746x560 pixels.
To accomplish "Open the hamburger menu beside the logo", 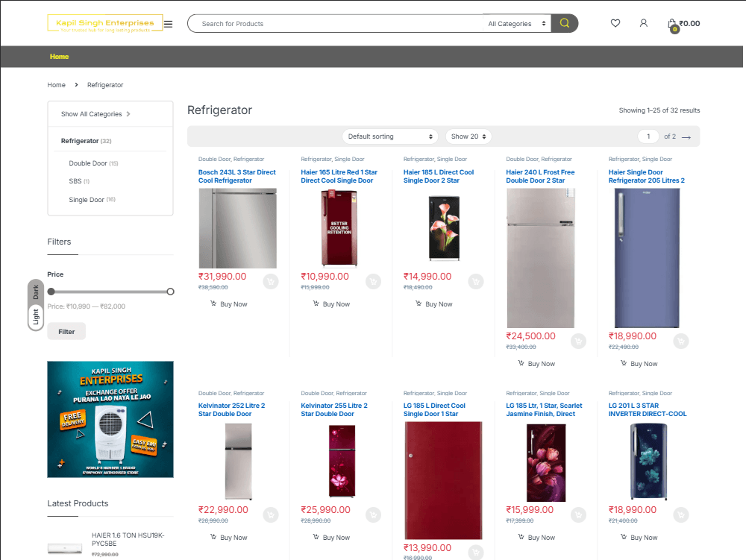I will point(169,24).
